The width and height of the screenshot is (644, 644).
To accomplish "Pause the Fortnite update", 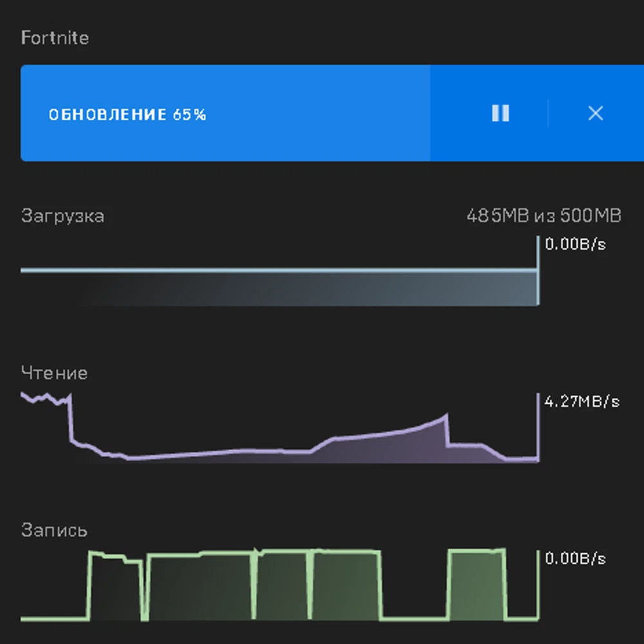I will coord(500,113).
